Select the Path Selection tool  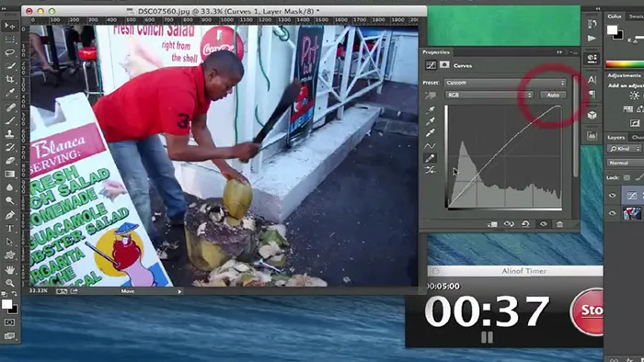click(9, 242)
